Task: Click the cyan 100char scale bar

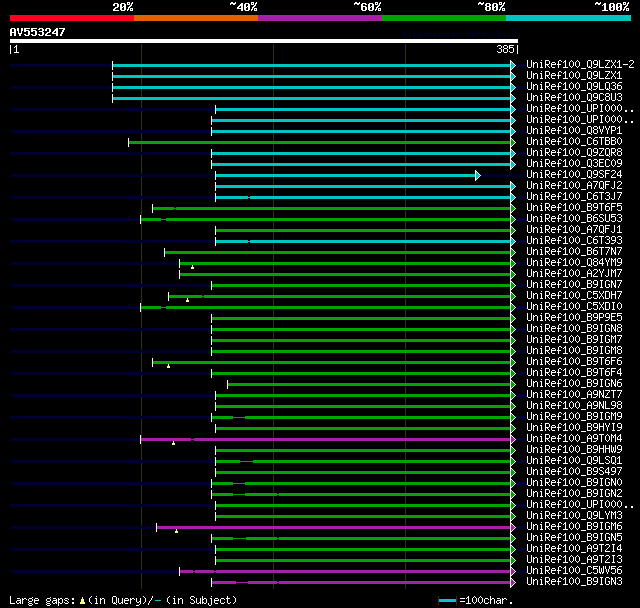Action: pyautogui.click(x=447, y=600)
